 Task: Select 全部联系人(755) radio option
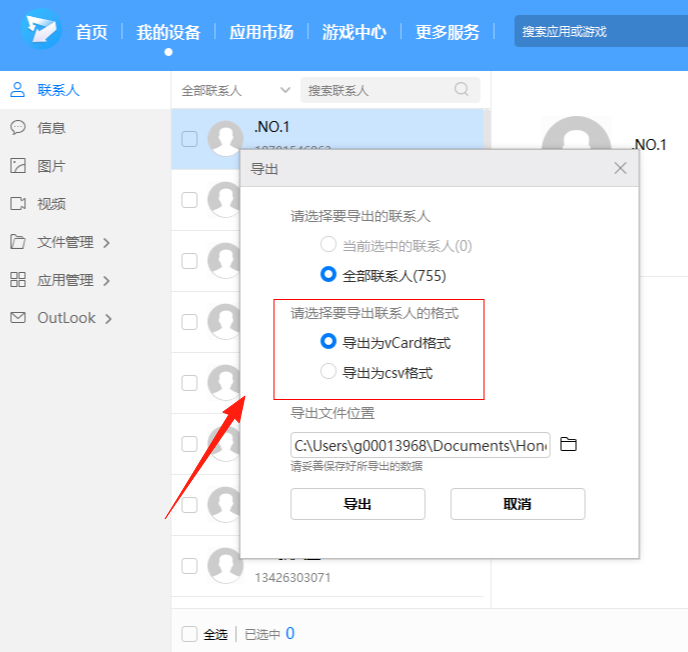click(328, 275)
